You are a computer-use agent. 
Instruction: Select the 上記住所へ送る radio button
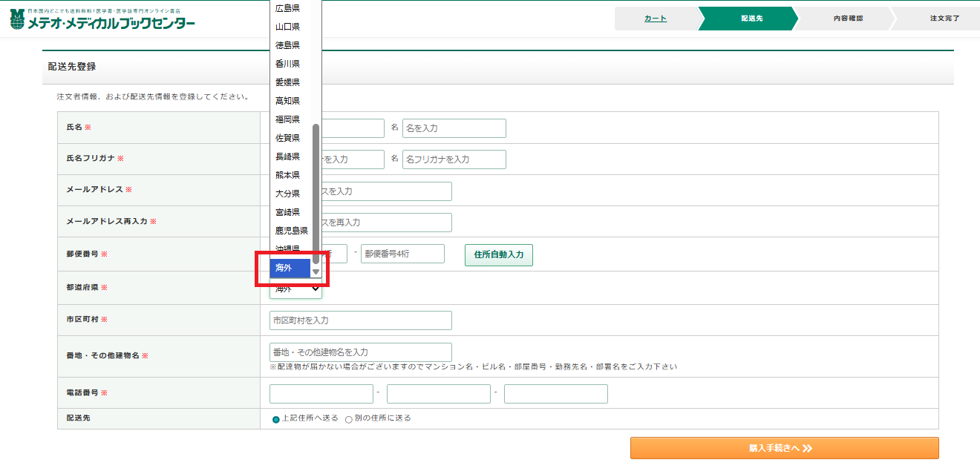click(276, 419)
